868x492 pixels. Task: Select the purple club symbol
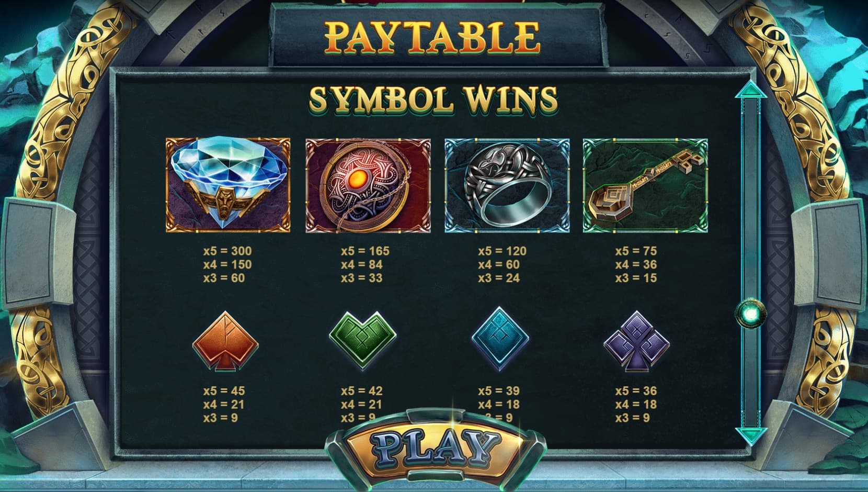pyautogui.click(x=637, y=341)
